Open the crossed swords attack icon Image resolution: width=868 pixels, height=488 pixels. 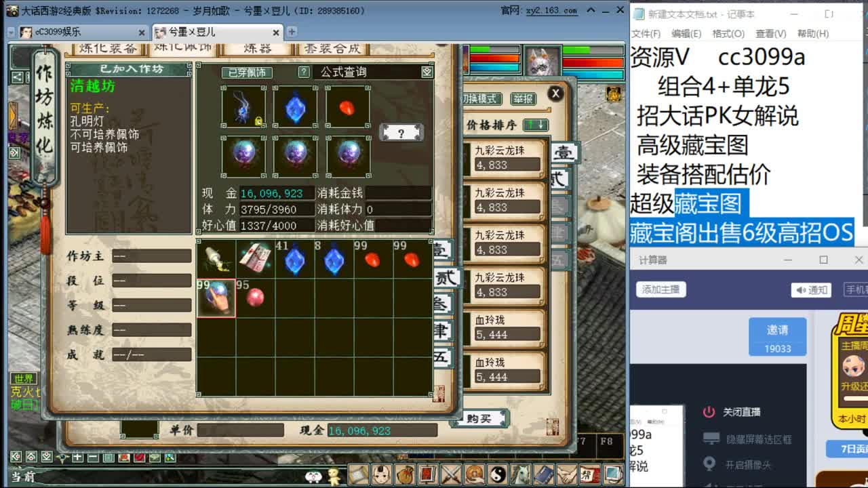452,474
